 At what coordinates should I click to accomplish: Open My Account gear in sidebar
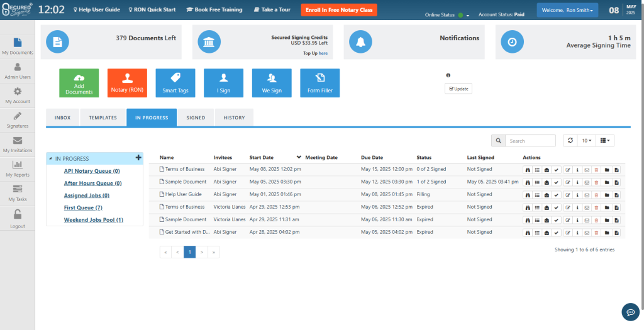pos(17,96)
